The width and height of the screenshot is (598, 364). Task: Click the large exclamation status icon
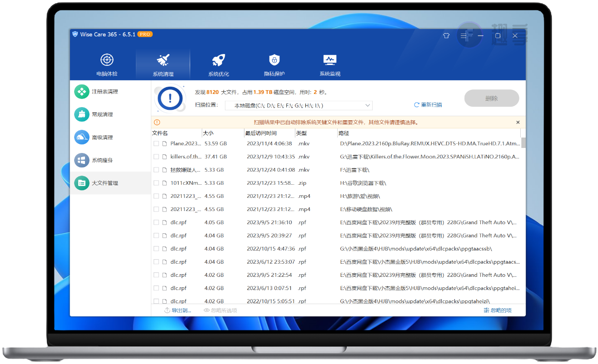[170, 98]
